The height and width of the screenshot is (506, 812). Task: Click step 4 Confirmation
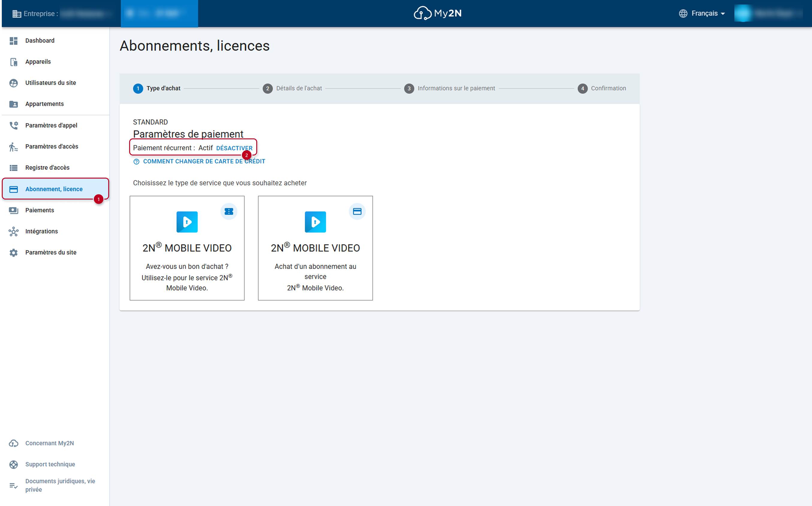point(602,89)
